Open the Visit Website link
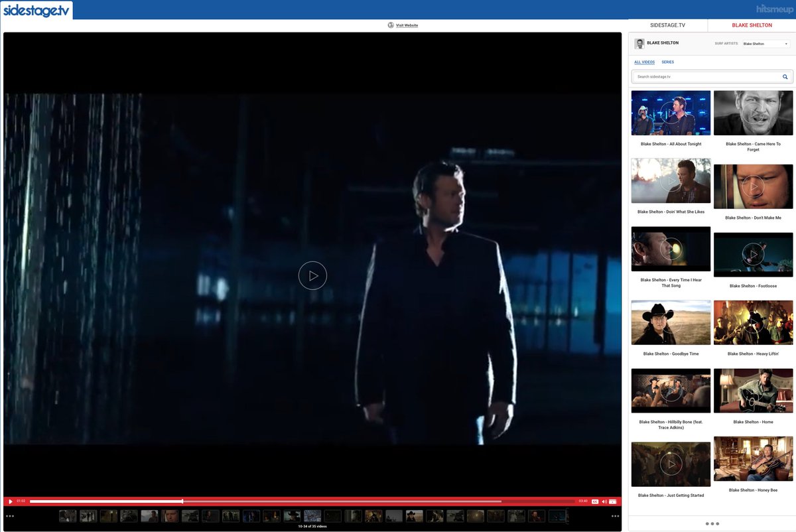Screen dimensions: 796x532 coord(407,25)
